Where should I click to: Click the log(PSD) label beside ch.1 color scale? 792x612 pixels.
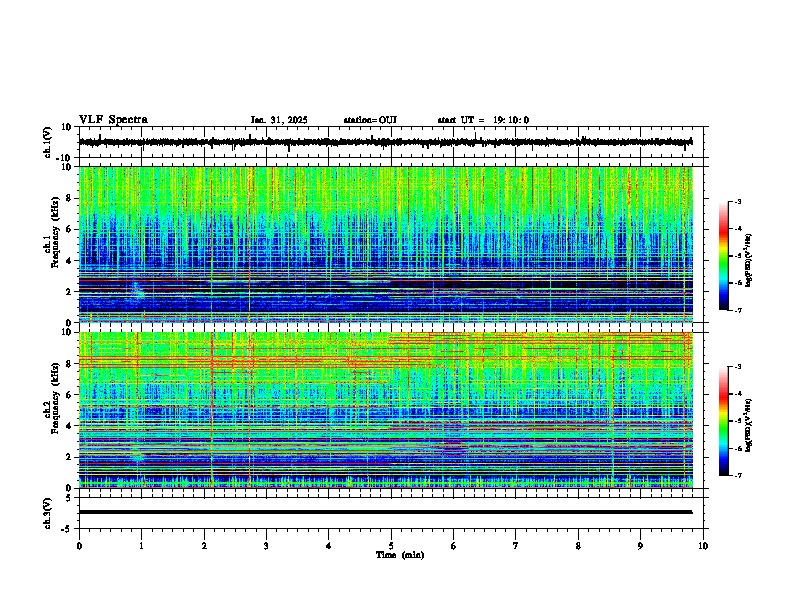tap(749, 260)
